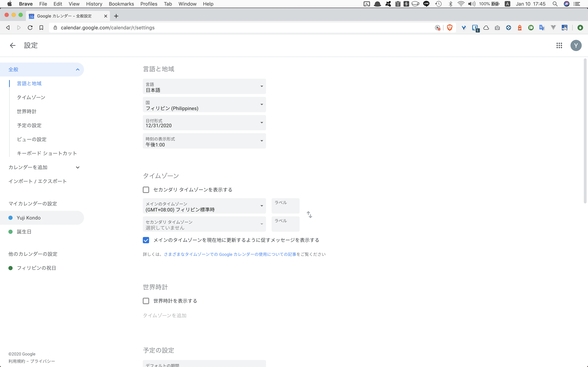Enable 世界時計を表示する checkbox

146,301
